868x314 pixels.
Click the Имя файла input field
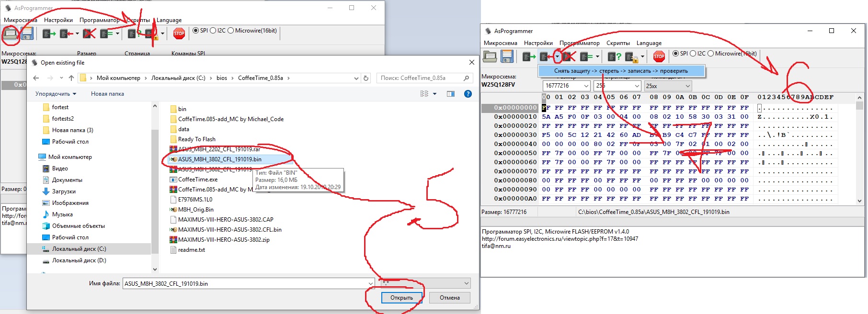[x=245, y=283]
